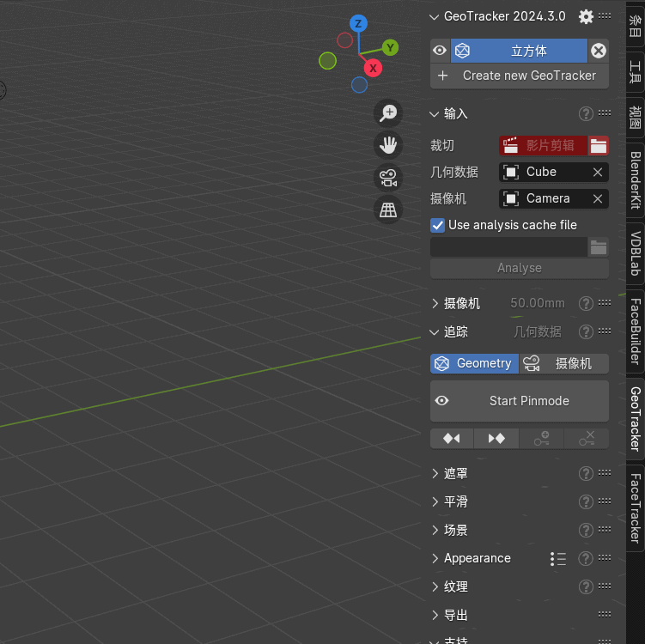The image size is (645, 644).
Task: Select Geometry tracking mode
Action: (474, 363)
